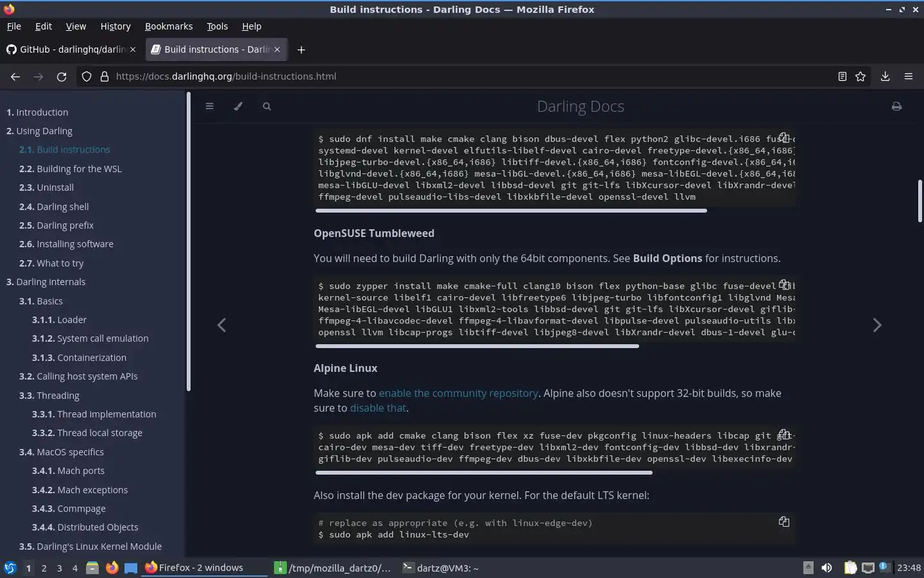Image resolution: width=924 pixels, height=578 pixels.
Task: Open 3.4.1 Mach ports chapter
Action: click(x=68, y=471)
